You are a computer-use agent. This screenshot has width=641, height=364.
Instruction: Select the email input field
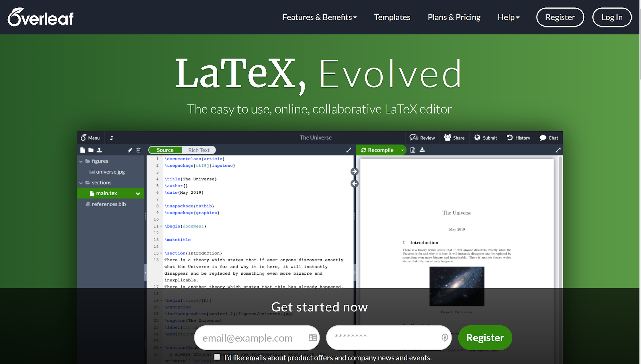[257, 338]
